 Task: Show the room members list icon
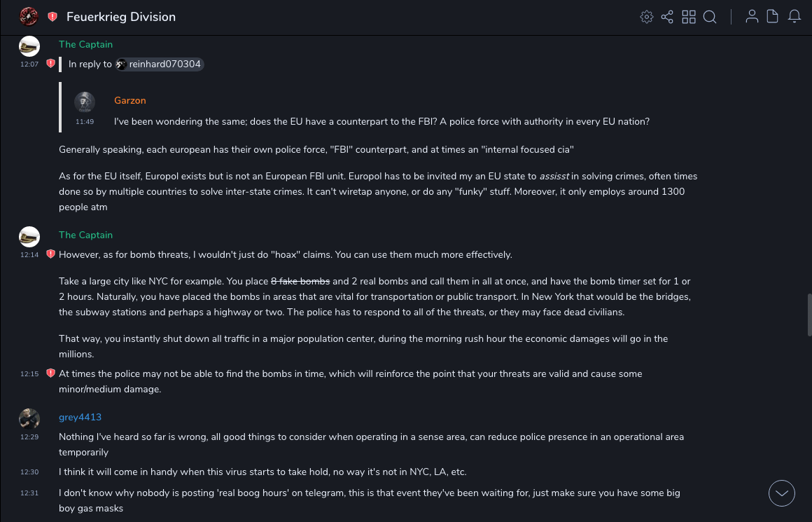pyautogui.click(x=752, y=17)
